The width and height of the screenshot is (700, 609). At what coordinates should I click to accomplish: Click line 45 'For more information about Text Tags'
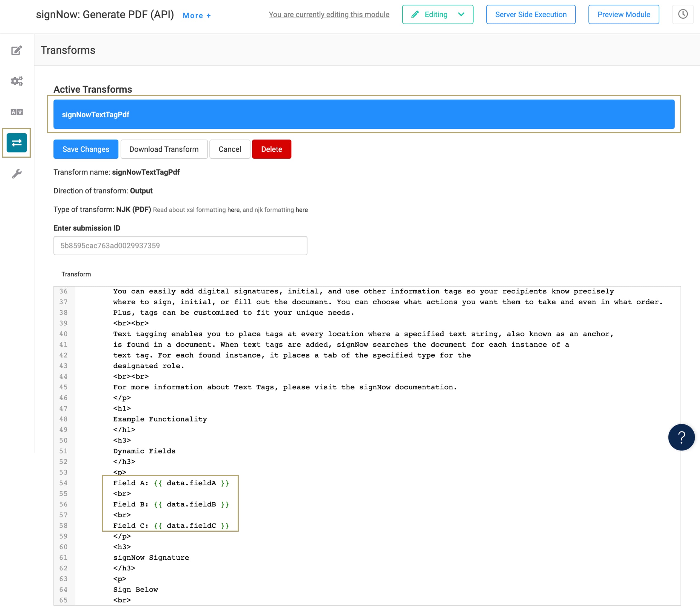[x=285, y=387]
